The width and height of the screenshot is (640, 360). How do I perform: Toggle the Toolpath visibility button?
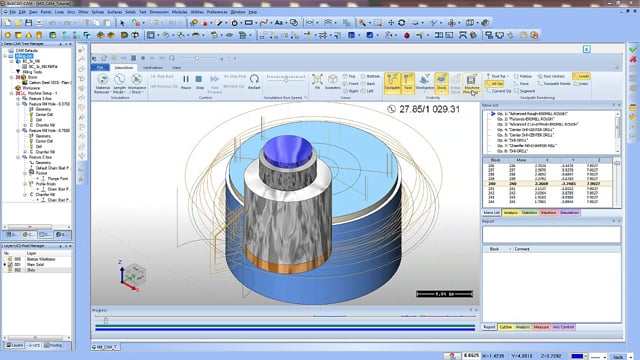[x=392, y=83]
